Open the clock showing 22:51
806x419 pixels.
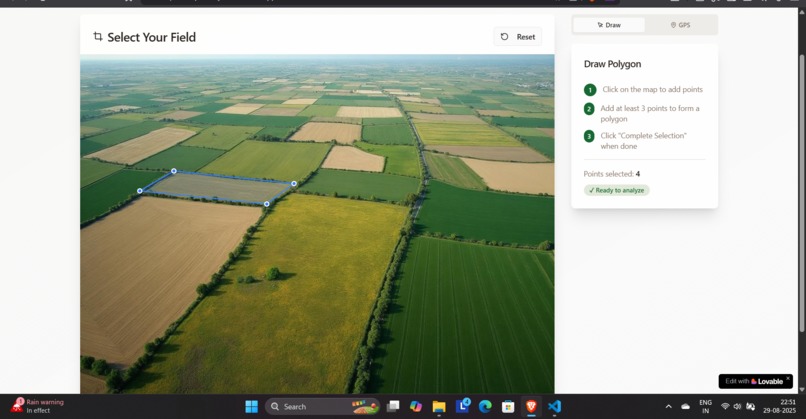click(x=779, y=406)
